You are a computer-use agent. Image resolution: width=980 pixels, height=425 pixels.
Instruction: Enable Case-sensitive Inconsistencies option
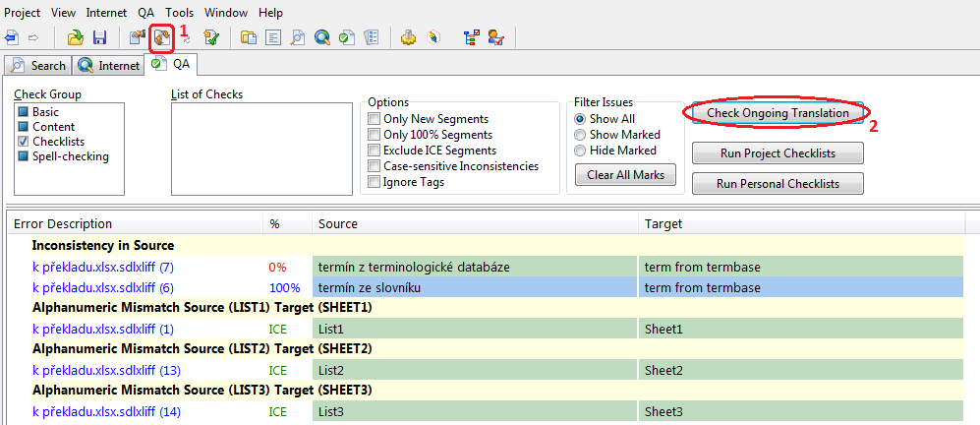tap(374, 166)
